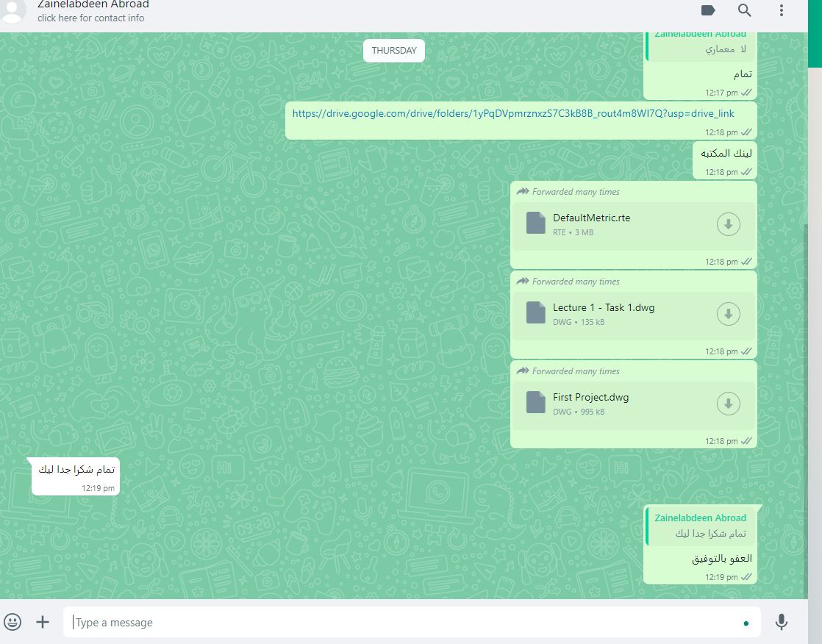
Task: Click 'click here for contact info' text
Action: [x=90, y=18]
